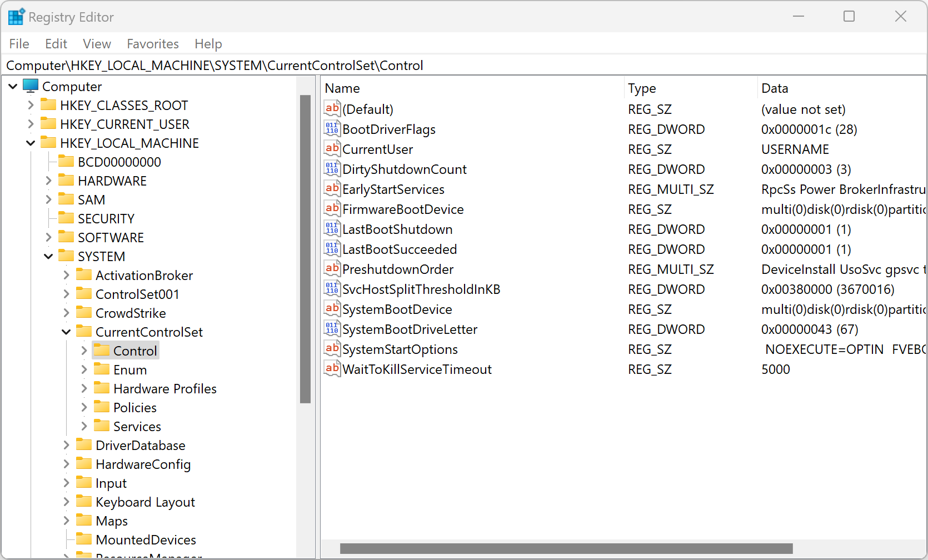Click the SvcHostSplitThresholdInKB DWORD icon
Image resolution: width=928 pixels, height=560 pixels.
tap(332, 289)
